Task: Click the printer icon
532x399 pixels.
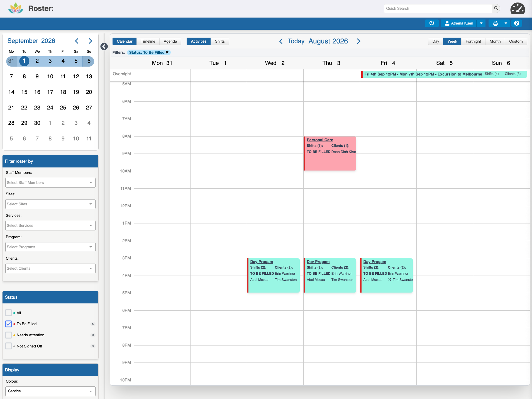Action: click(x=495, y=23)
